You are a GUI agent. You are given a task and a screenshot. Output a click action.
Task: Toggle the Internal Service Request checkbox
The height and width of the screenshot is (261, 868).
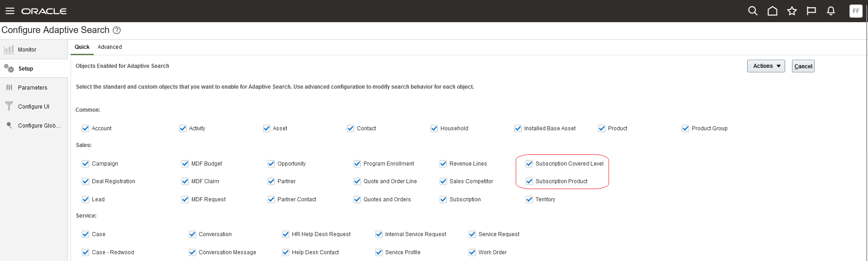tap(379, 234)
